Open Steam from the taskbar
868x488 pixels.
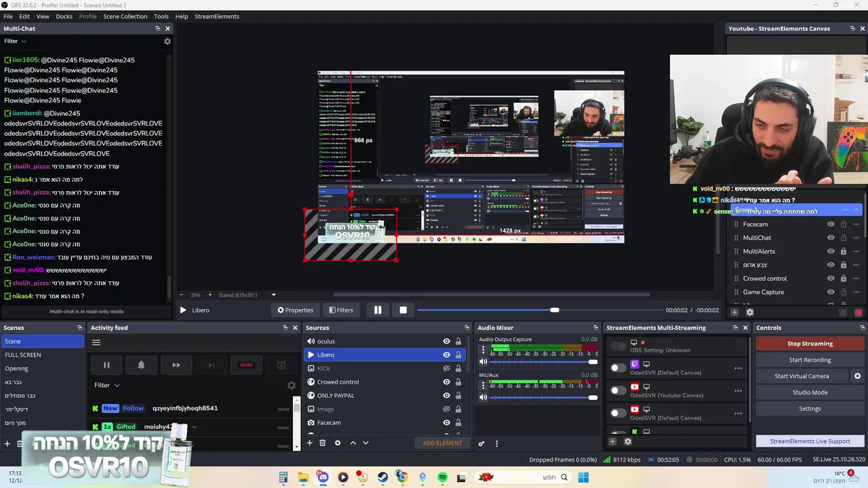(383, 477)
